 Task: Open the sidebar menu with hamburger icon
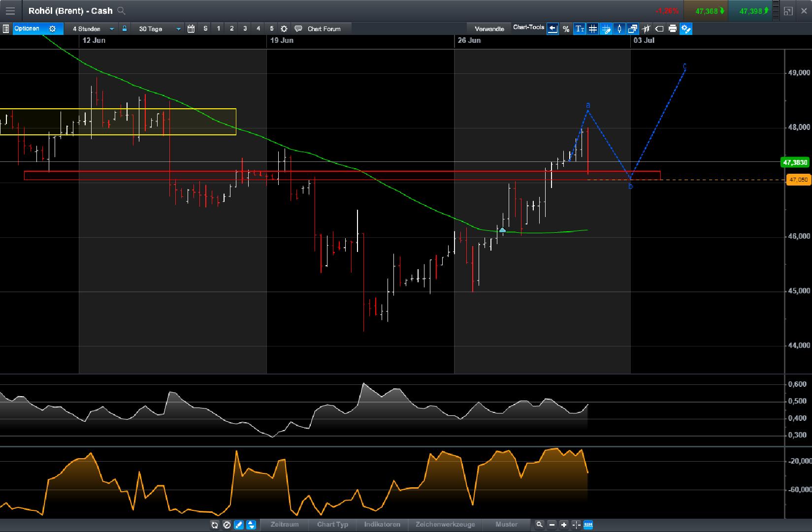[x=10, y=10]
